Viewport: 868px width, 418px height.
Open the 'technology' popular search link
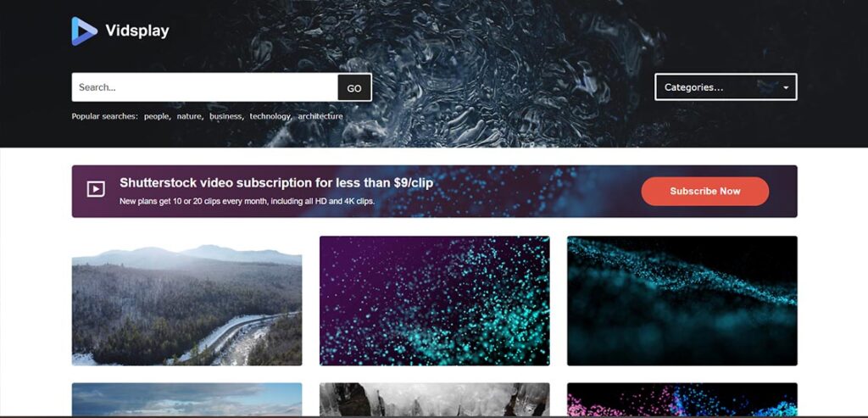coord(270,116)
